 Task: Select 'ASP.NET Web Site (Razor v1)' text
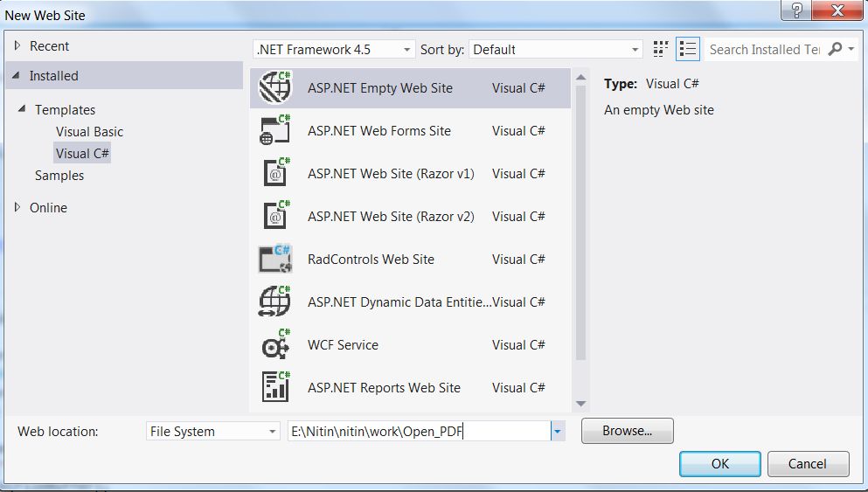391,174
